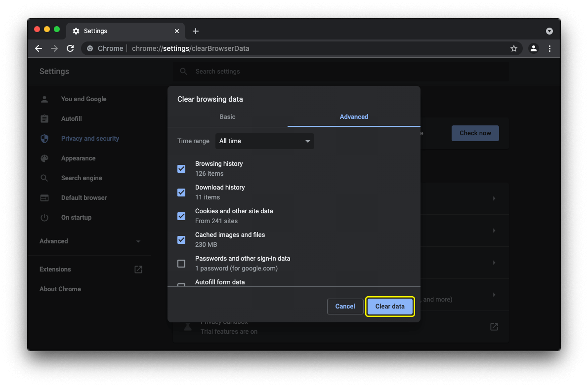Switch to the Basic tab
This screenshot has height=387, width=588.
click(x=227, y=116)
